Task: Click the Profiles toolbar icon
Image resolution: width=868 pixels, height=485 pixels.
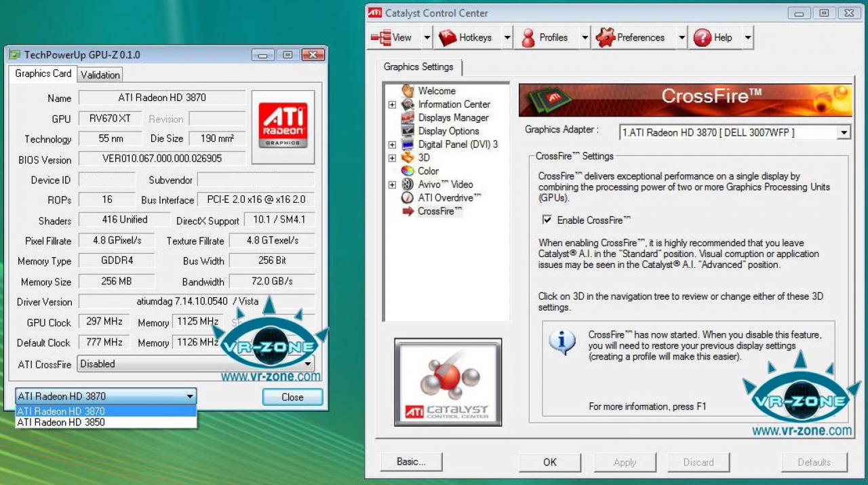Action: 528,38
